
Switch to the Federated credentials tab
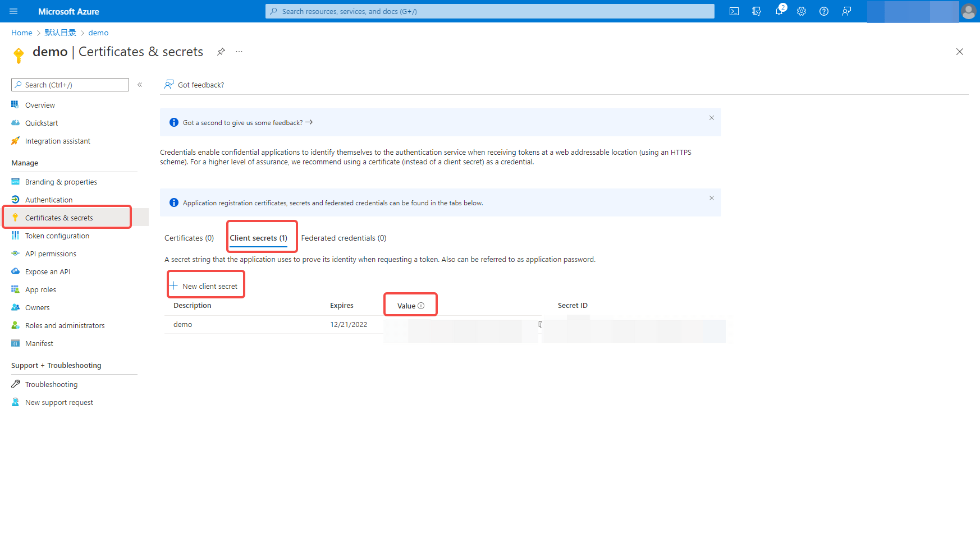(344, 238)
